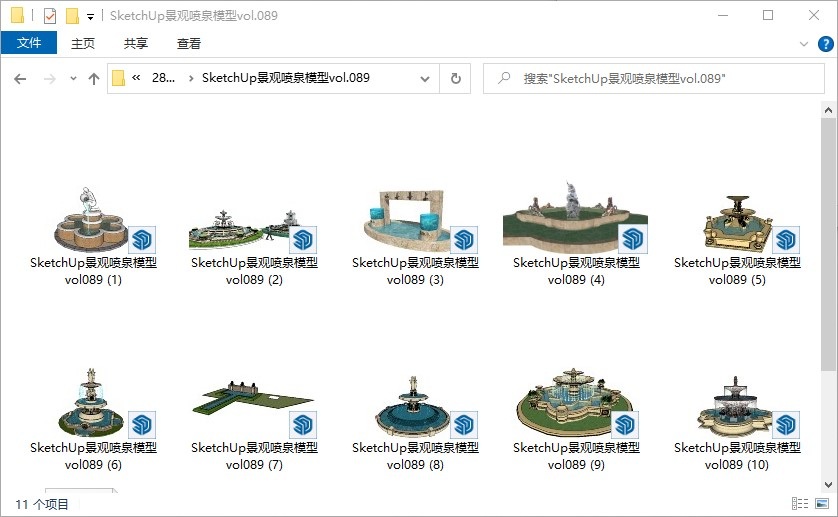Click the file name label vol089 (6)

(93, 456)
